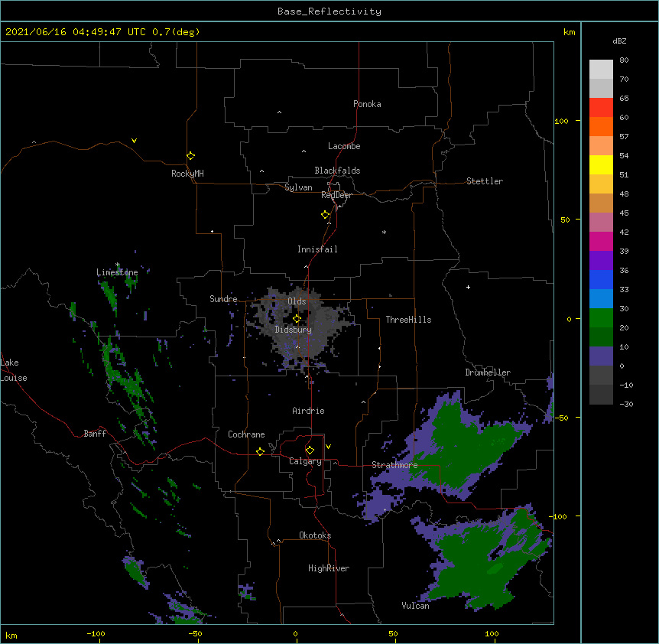Click the 50 tick on the bottom axis
The image size is (659, 644).
[x=393, y=634]
